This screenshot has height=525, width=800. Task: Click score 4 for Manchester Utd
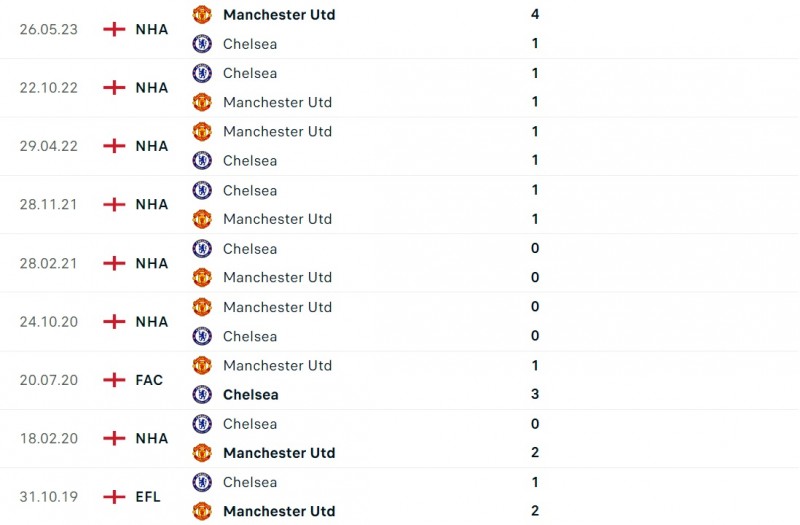tap(535, 15)
